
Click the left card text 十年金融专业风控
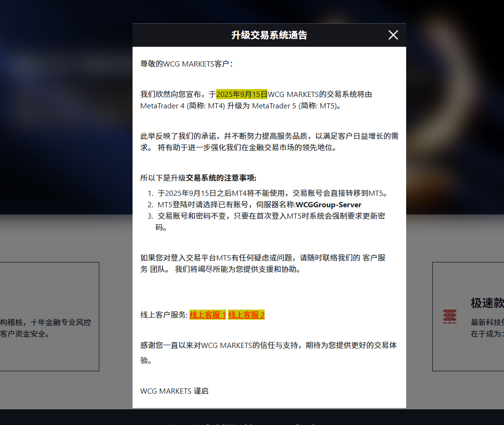coord(61,322)
